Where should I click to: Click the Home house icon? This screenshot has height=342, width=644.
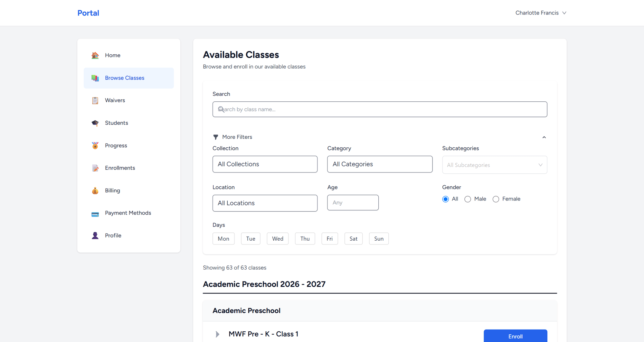pos(95,55)
